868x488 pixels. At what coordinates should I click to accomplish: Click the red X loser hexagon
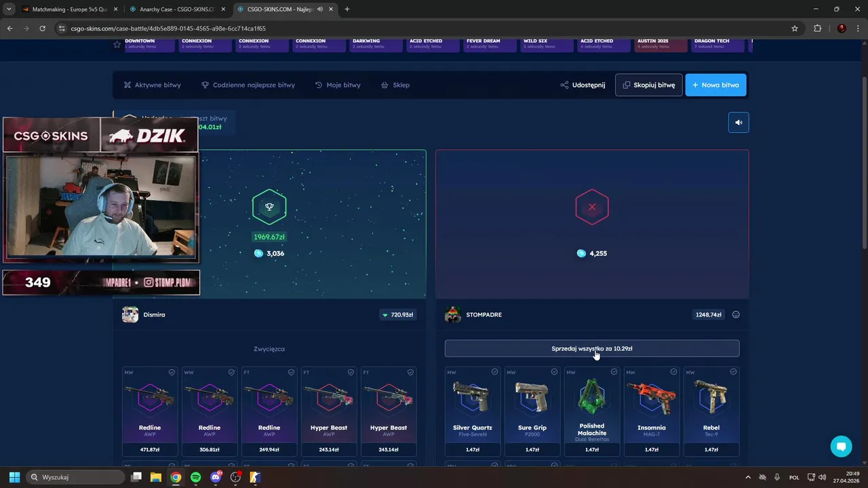592,207
